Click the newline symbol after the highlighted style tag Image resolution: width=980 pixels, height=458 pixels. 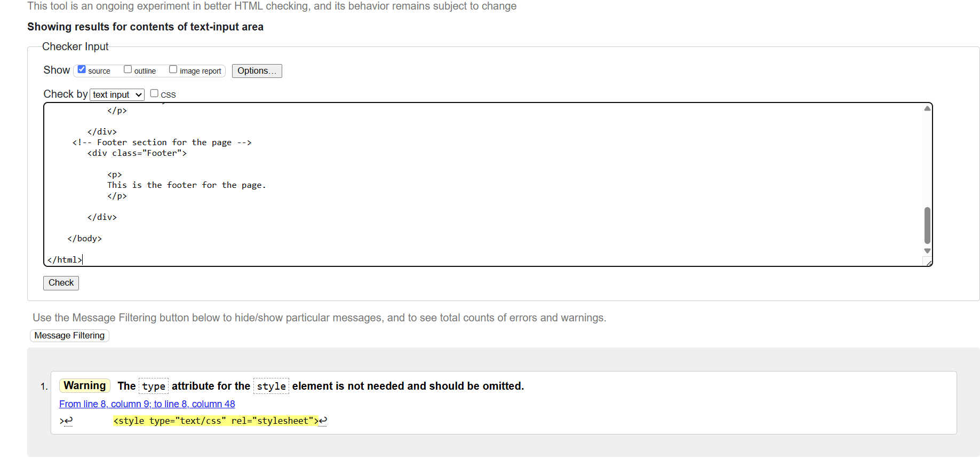point(323,421)
